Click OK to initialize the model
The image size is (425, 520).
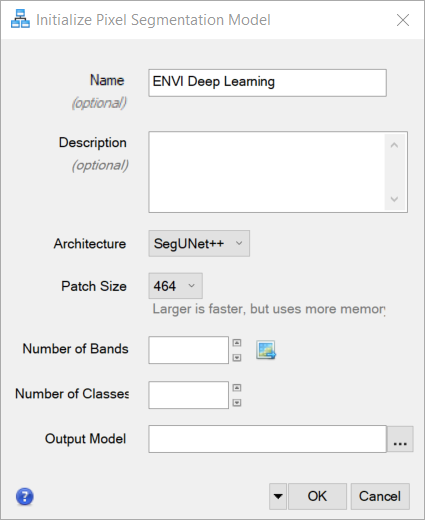pyautogui.click(x=317, y=496)
